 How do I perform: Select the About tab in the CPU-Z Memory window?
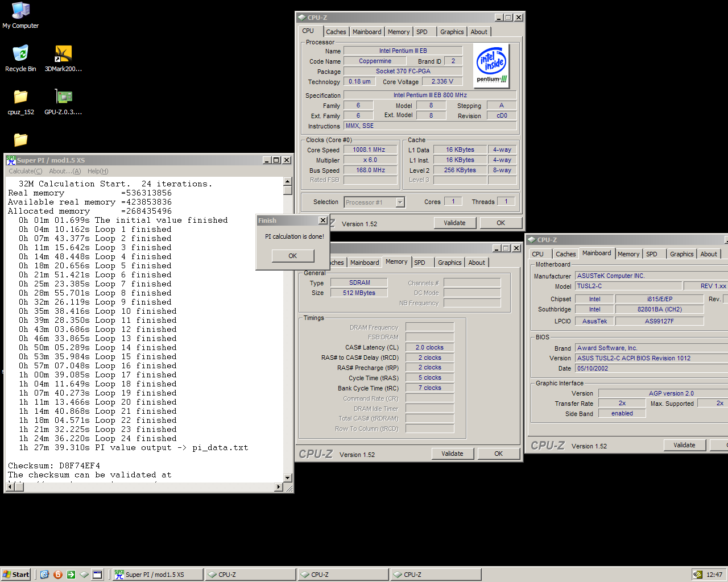[x=477, y=263]
